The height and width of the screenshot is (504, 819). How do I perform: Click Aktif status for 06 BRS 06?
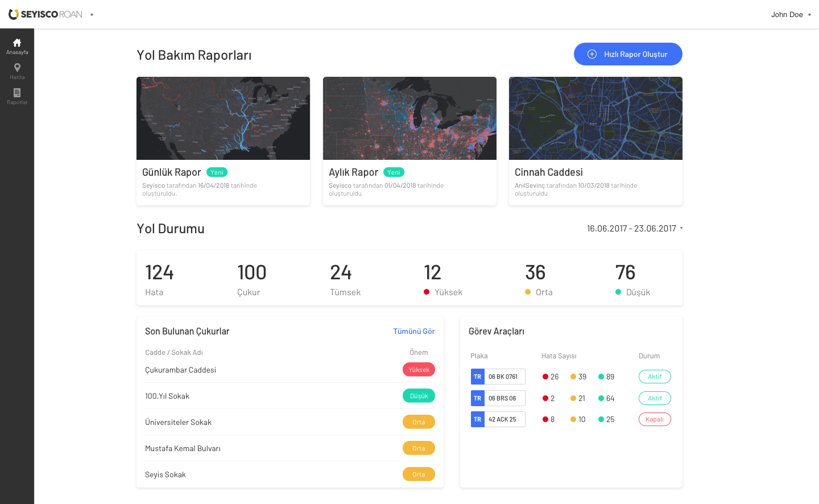coord(655,398)
